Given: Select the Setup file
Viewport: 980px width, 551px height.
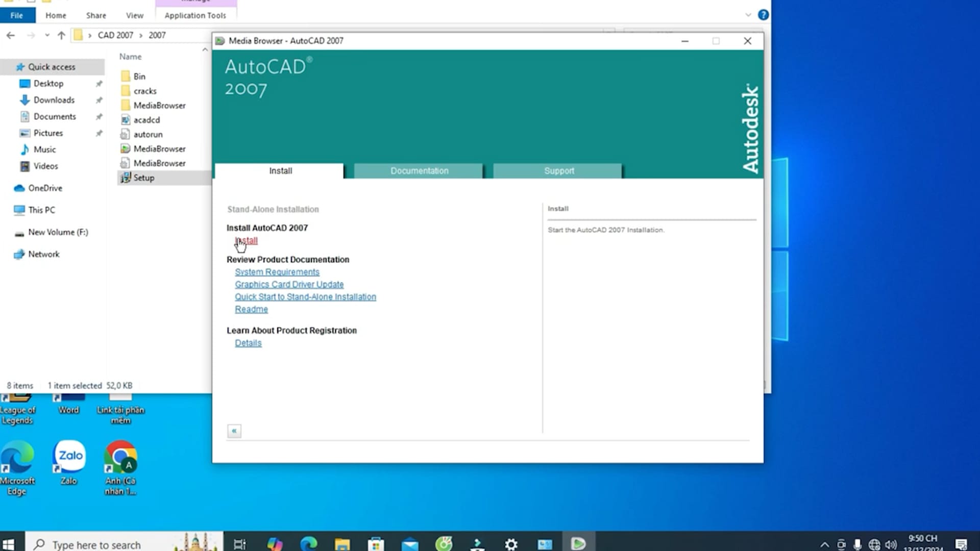Looking at the screenshot, I should (143, 178).
